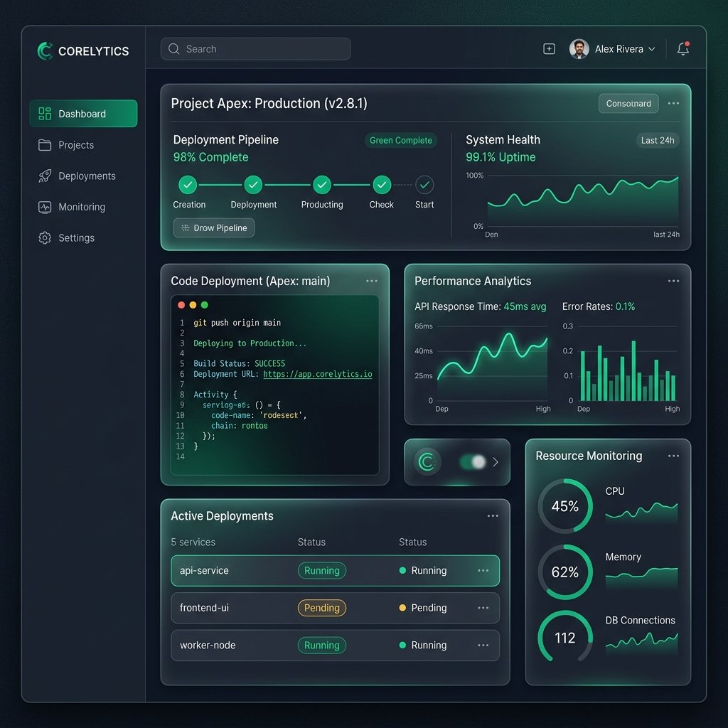Open Settings via the gear icon
The image size is (728, 728).
45,237
